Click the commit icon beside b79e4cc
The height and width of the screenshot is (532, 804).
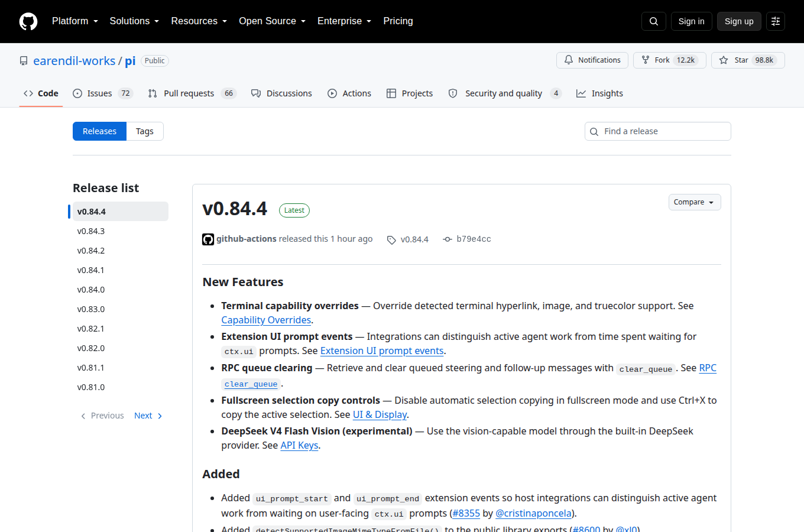click(448, 239)
